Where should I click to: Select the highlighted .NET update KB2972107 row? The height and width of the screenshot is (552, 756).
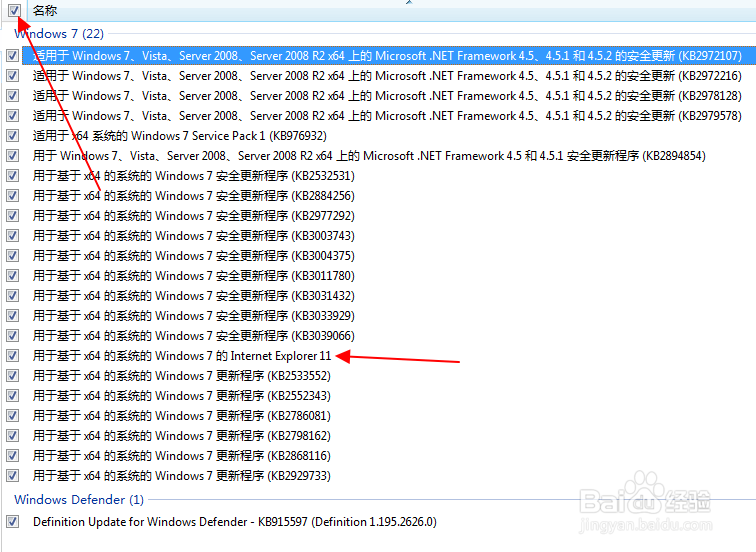(387, 56)
